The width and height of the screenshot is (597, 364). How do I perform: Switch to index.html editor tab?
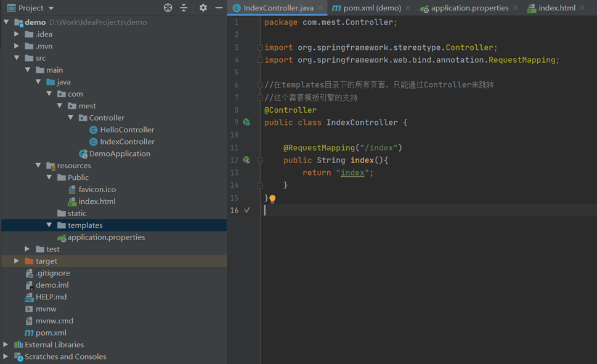point(556,7)
